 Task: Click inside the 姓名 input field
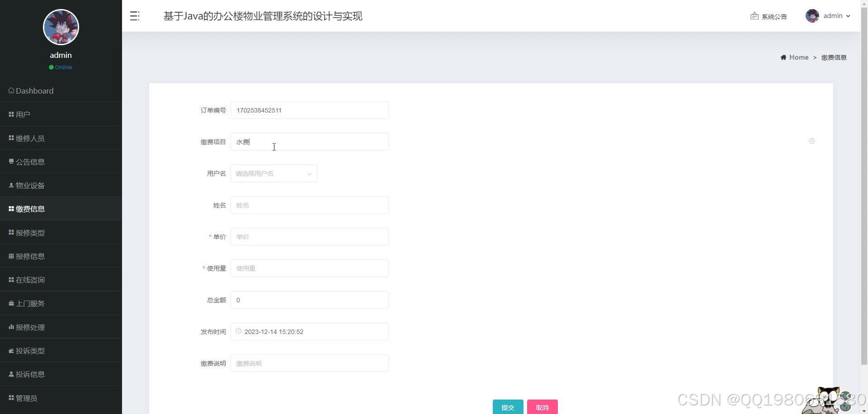point(309,205)
